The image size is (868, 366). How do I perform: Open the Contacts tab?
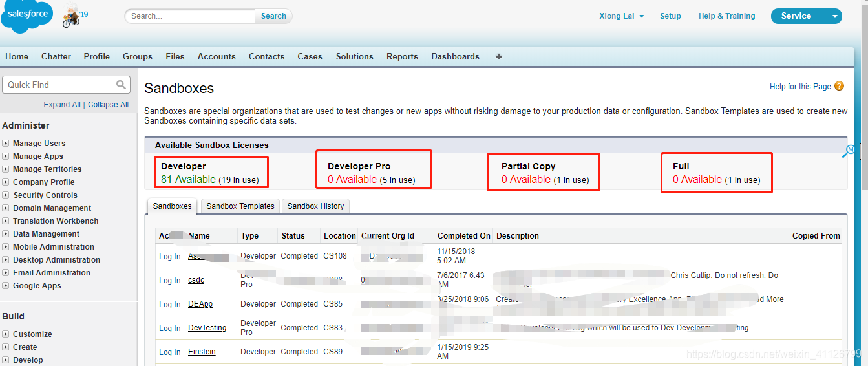267,56
